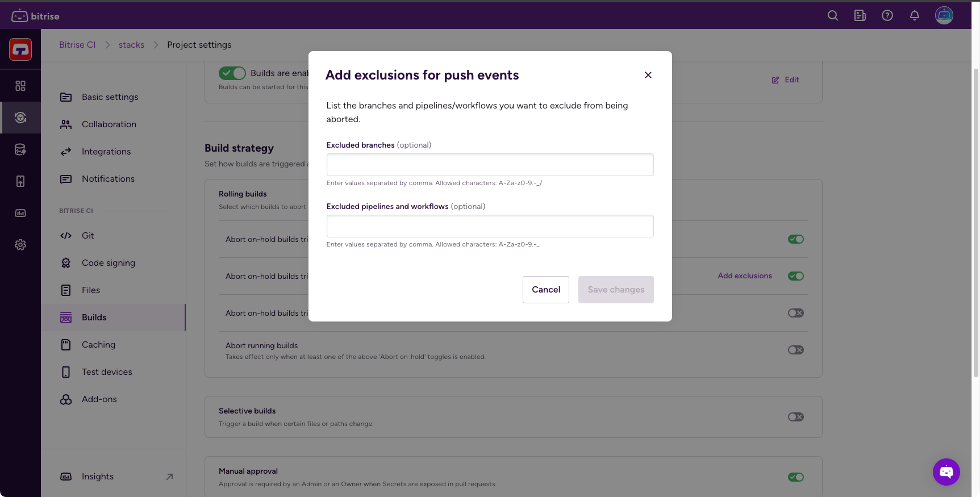980x497 pixels.
Task: Open the chat support bubble icon
Action: tap(946, 472)
